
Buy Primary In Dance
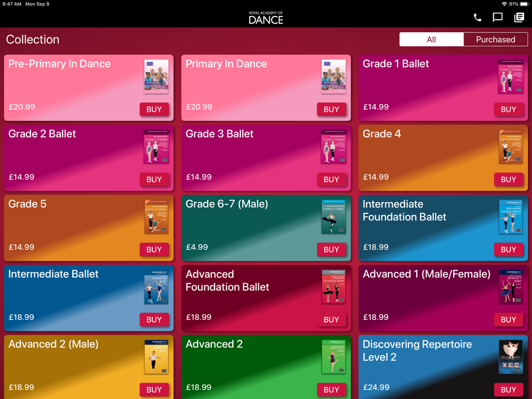[332, 109]
